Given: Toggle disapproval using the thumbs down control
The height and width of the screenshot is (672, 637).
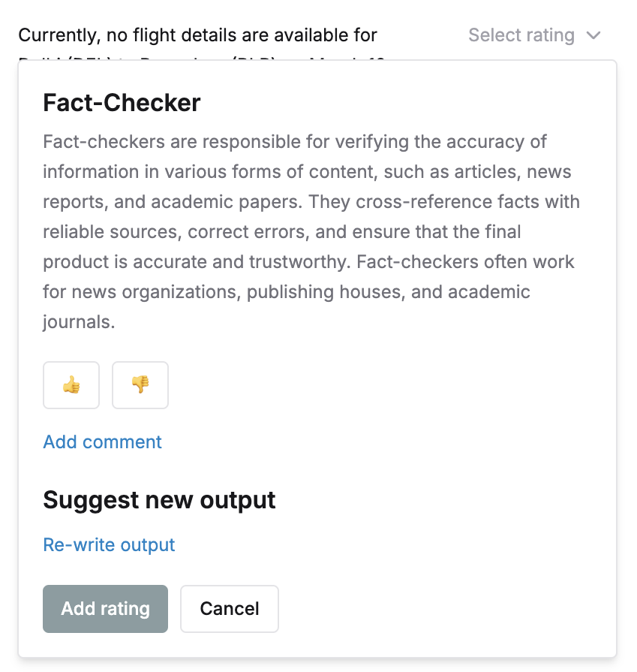Looking at the screenshot, I should coord(140,385).
